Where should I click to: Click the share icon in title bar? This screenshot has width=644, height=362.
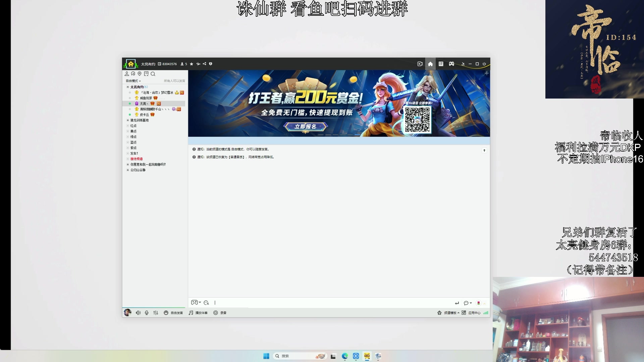[204, 64]
